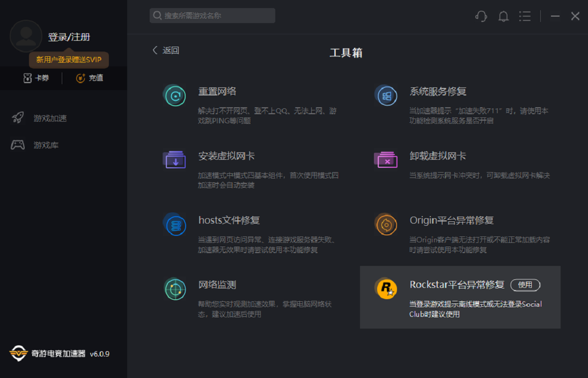The width and height of the screenshot is (588, 378).
Task: Select the 重置网络 title text
Action: pyautogui.click(x=217, y=91)
